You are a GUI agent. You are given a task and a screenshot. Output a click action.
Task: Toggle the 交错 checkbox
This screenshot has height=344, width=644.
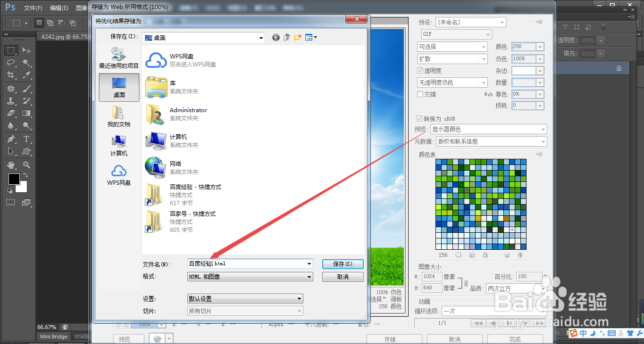pyautogui.click(x=420, y=94)
